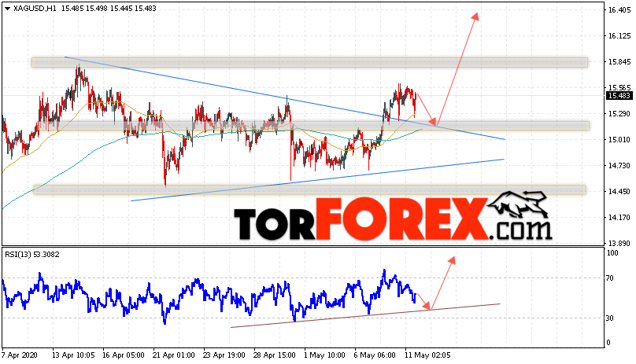Click the 14.730 price axis label
This screenshot has width=636, height=364.
tap(619, 166)
